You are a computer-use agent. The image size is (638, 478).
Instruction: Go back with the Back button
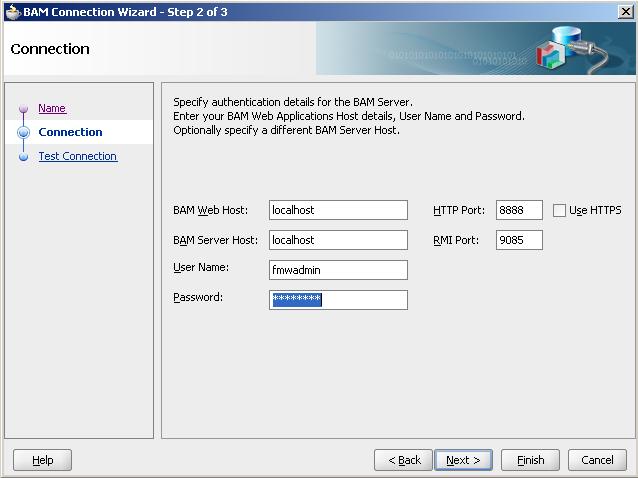tap(404, 460)
